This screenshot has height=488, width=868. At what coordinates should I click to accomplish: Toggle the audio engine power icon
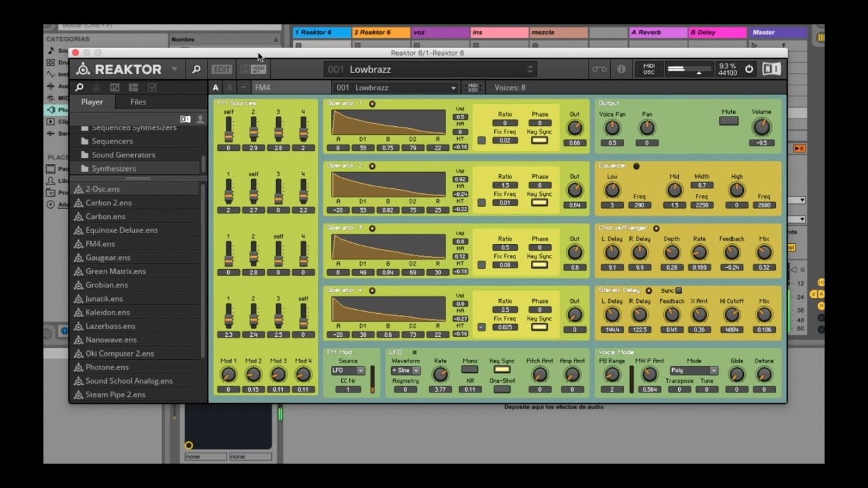(749, 69)
